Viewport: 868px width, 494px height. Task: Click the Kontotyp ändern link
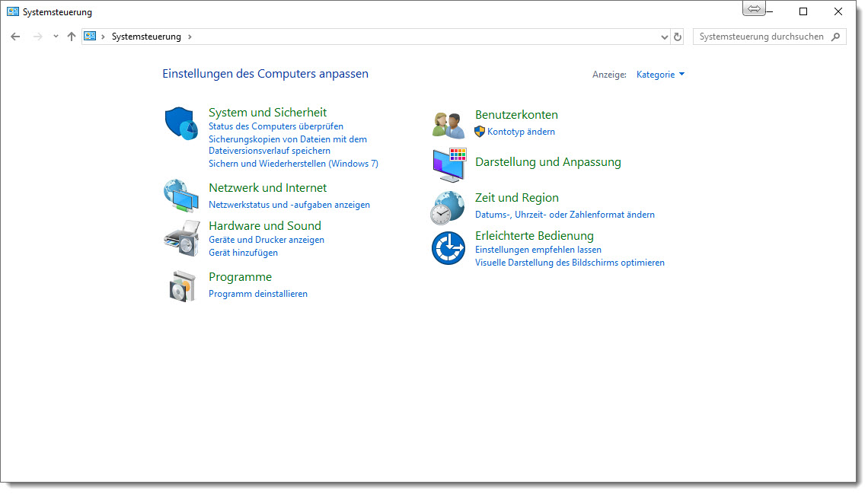[x=521, y=132]
